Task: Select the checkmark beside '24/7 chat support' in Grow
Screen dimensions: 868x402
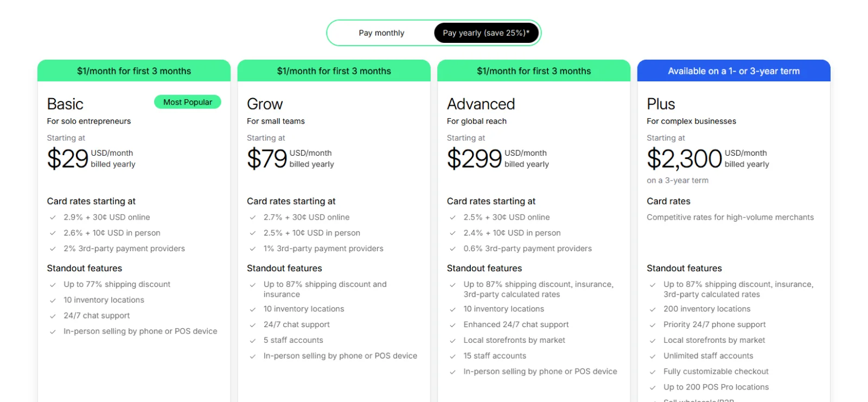Action: point(253,324)
